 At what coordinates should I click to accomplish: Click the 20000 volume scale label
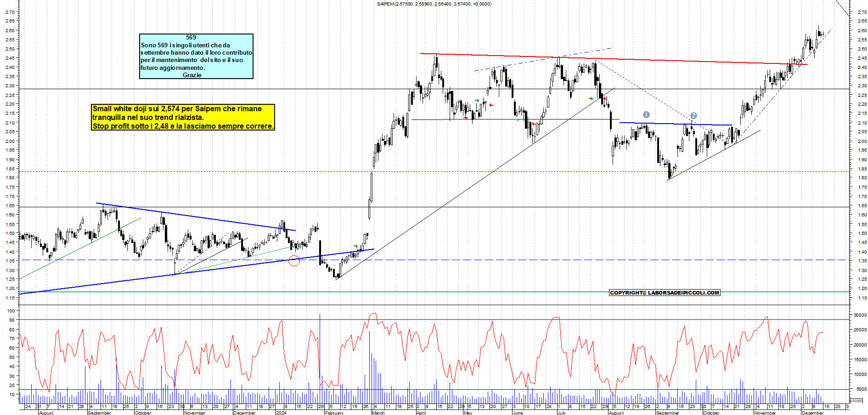860,345
